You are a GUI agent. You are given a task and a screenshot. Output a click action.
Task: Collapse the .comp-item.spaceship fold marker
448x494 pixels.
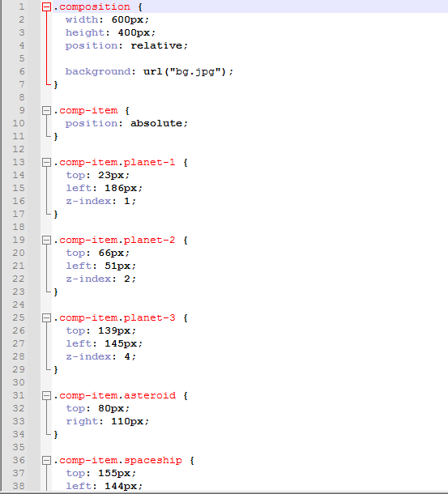click(46, 460)
